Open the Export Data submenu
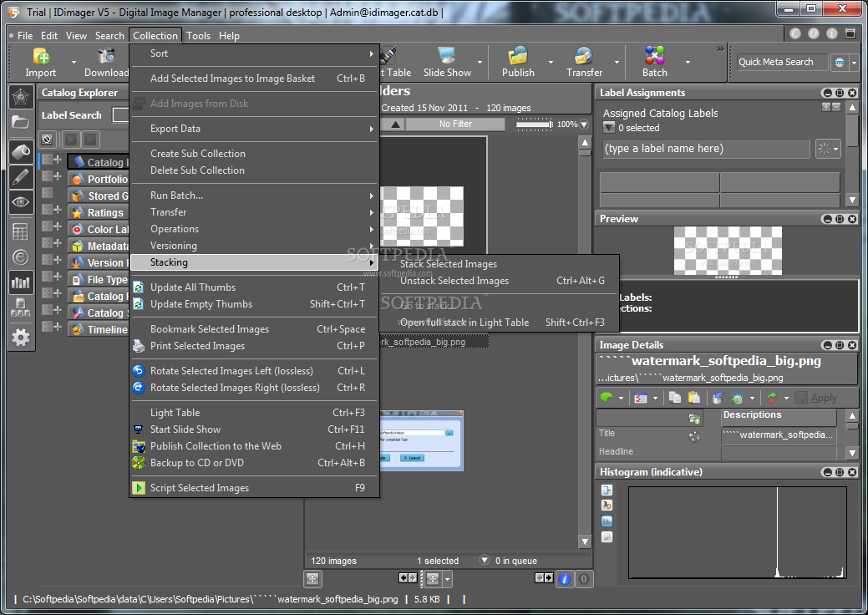This screenshot has height=615, width=868. pos(255,129)
